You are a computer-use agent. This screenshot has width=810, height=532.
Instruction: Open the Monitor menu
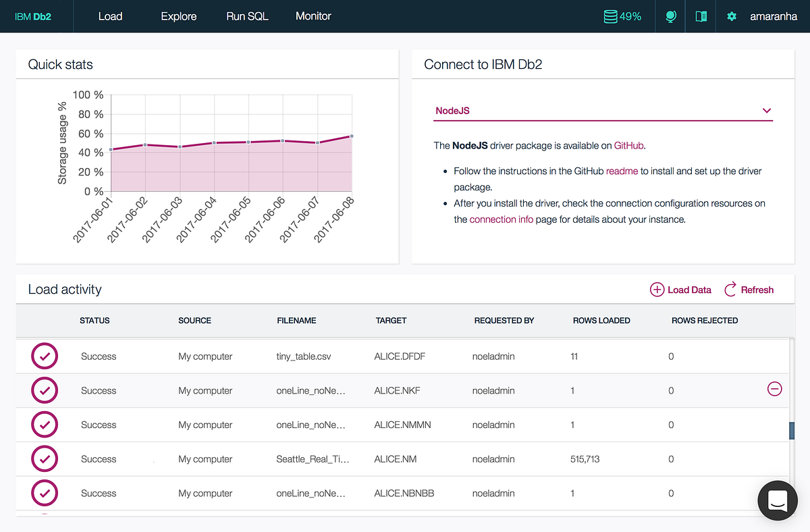click(x=313, y=16)
